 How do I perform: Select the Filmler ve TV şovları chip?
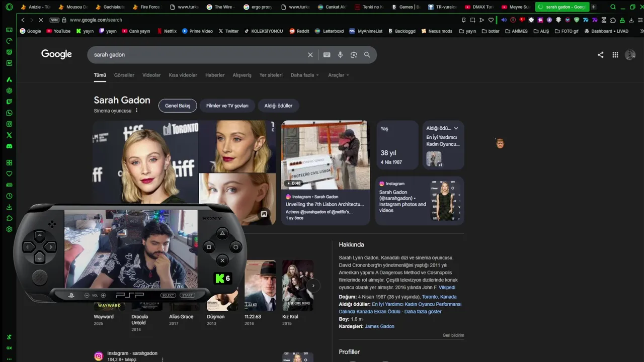(x=227, y=106)
